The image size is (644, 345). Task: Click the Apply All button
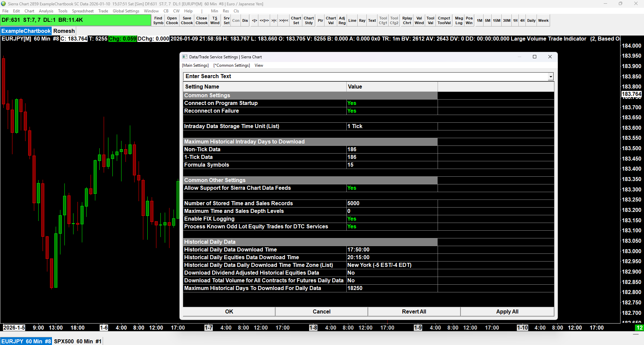point(507,311)
